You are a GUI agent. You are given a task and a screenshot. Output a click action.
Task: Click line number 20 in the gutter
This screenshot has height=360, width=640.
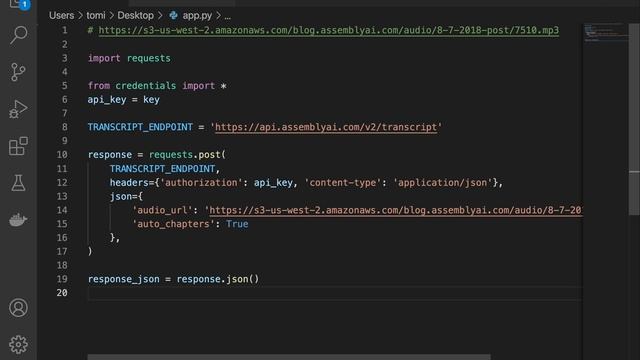click(62, 293)
